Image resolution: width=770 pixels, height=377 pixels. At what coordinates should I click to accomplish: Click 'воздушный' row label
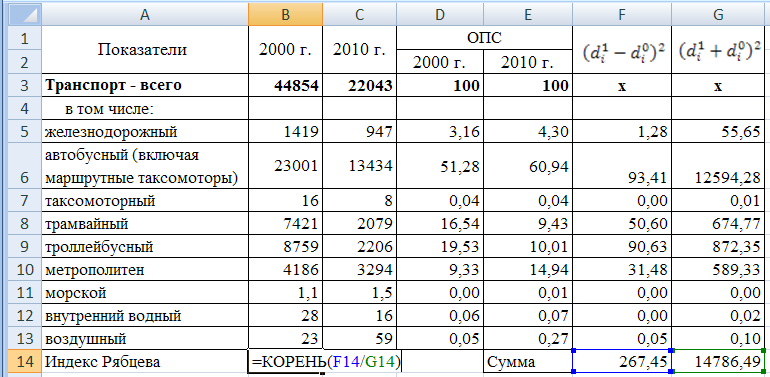[x=144, y=339]
